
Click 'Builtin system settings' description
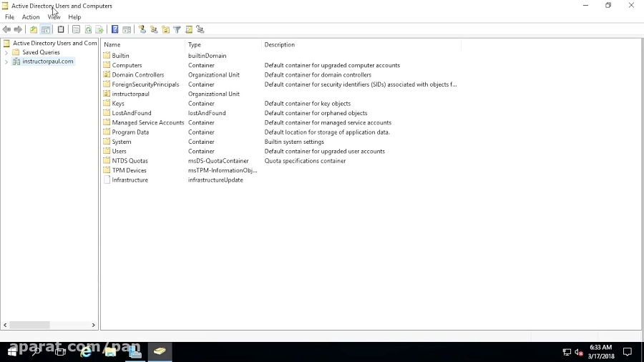[294, 142]
